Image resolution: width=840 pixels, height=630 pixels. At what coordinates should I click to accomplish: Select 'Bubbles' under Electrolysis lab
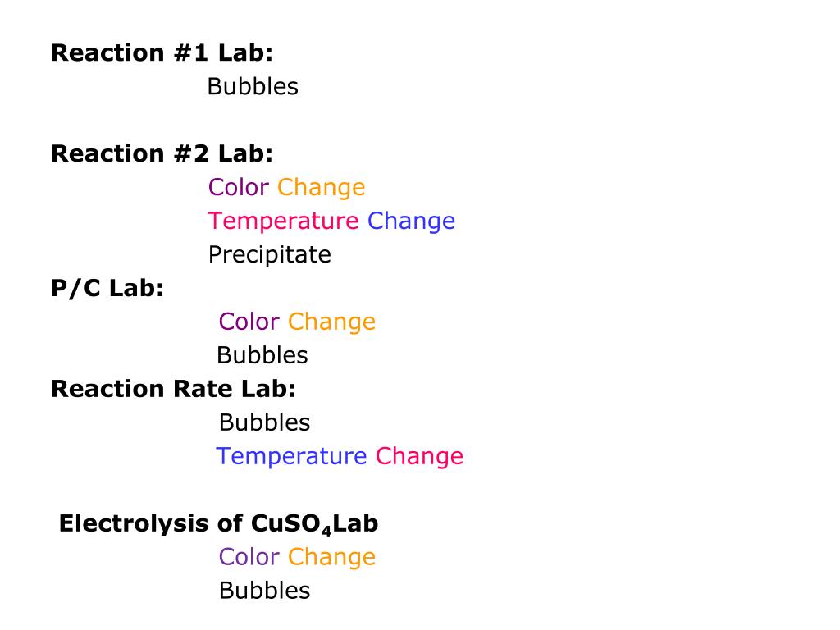[x=265, y=591]
